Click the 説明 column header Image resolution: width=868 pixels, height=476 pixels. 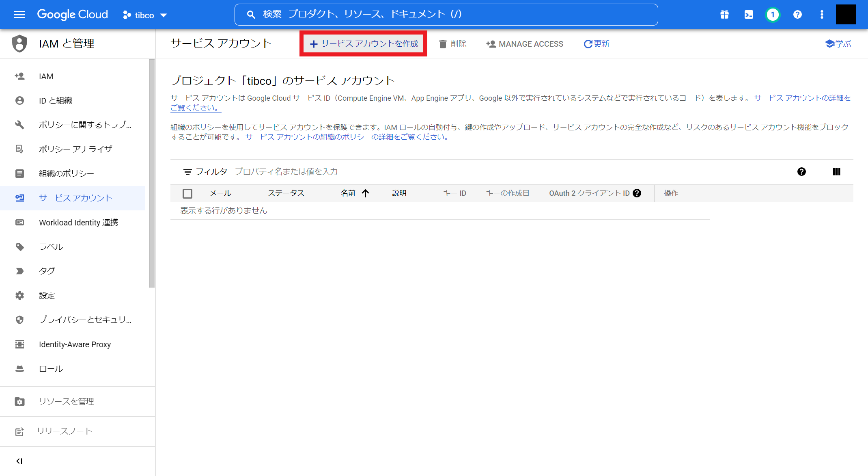click(x=399, y=193)
